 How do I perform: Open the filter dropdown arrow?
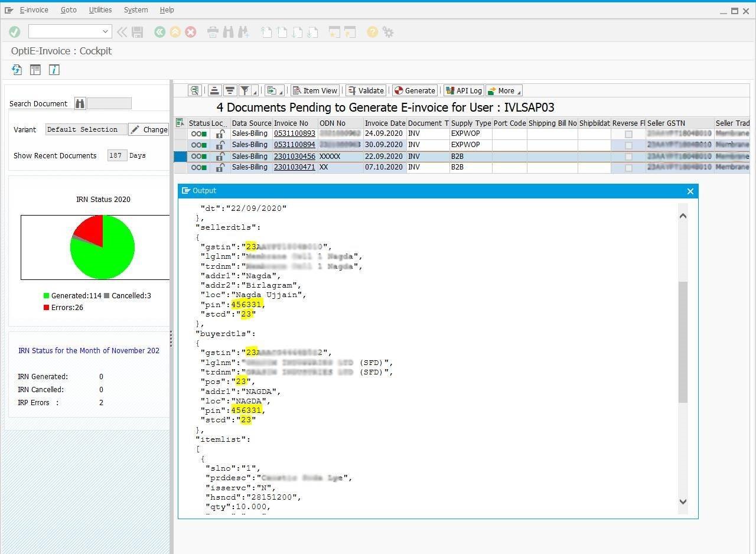[255, 92]
